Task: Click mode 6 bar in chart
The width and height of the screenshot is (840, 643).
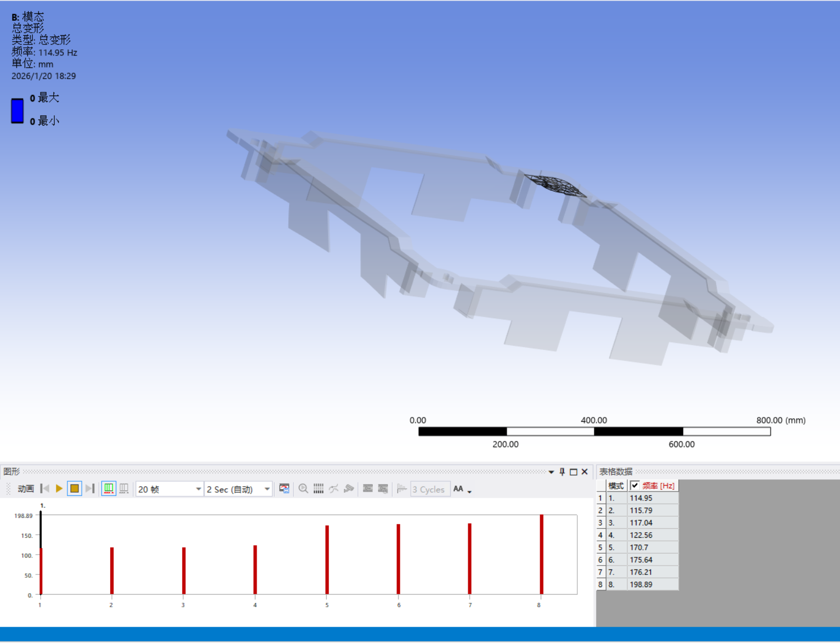Action: [x=399, y=559]
